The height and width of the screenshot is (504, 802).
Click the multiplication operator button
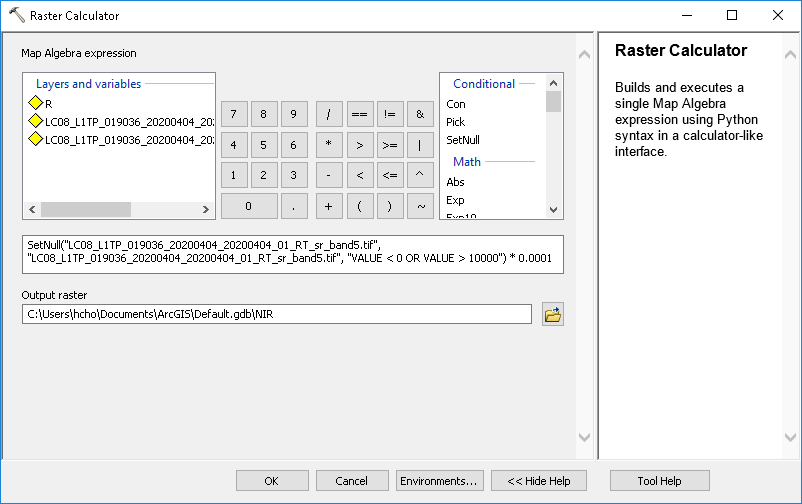click(x=329, y=145)
